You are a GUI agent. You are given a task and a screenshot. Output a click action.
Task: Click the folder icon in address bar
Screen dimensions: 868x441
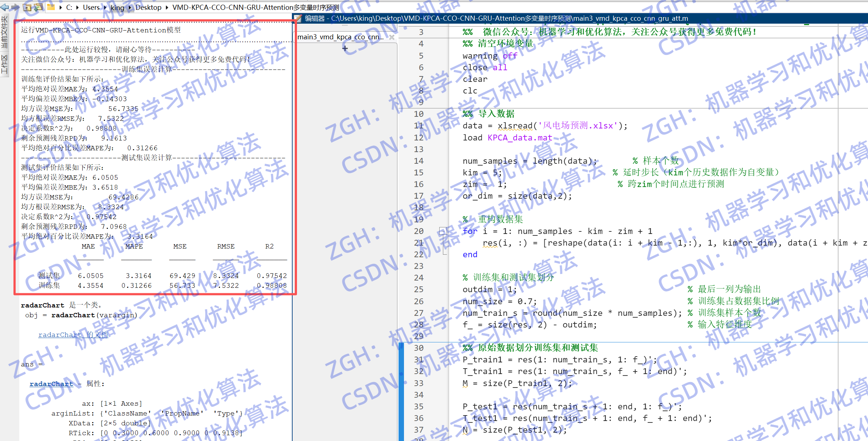point(51,7)
